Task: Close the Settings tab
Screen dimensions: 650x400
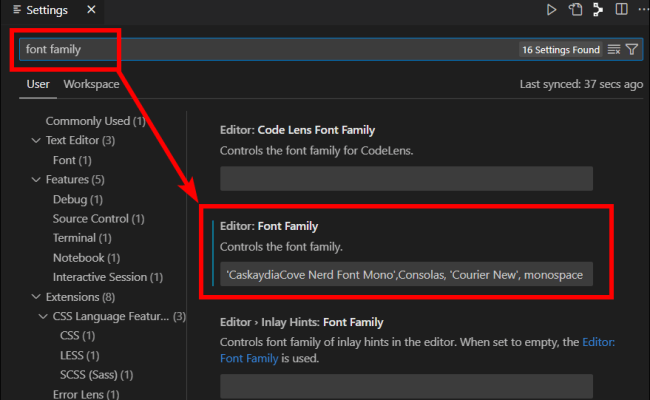Action: (91, 10)
